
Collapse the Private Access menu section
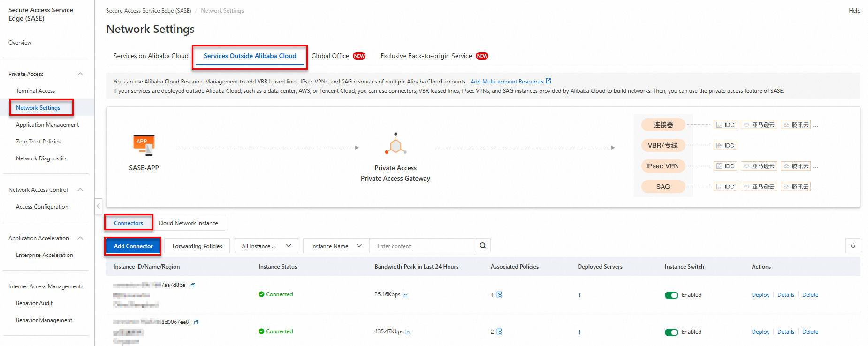click(x=80, y=74)
